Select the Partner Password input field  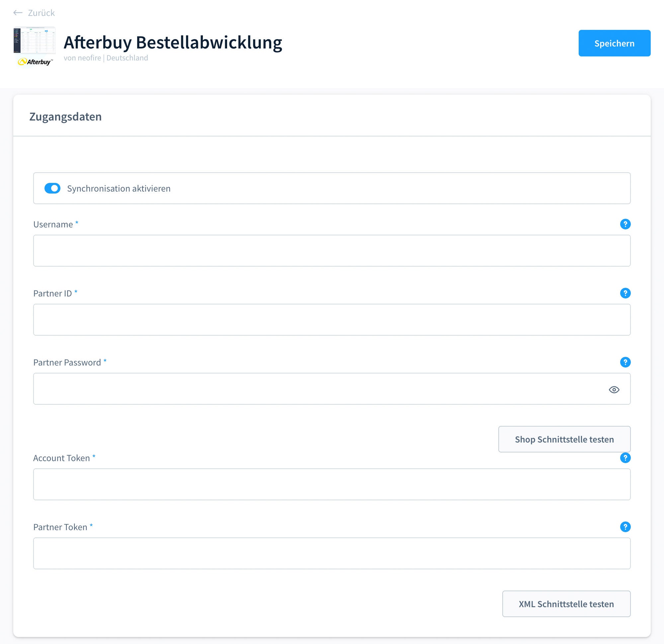(x=332, y=389)
